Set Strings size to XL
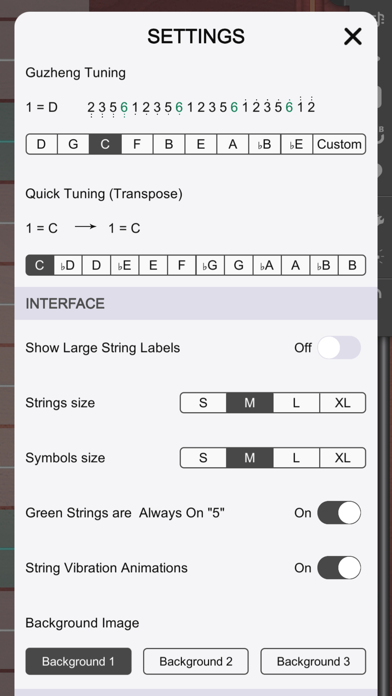 pos(343,403)
